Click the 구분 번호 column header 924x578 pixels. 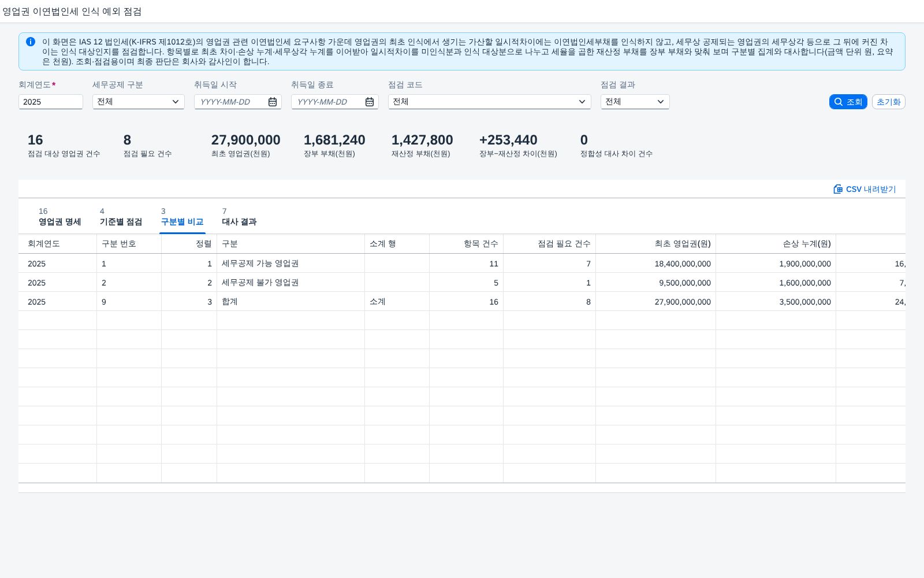pyautogui.click(x=129, y=244)
